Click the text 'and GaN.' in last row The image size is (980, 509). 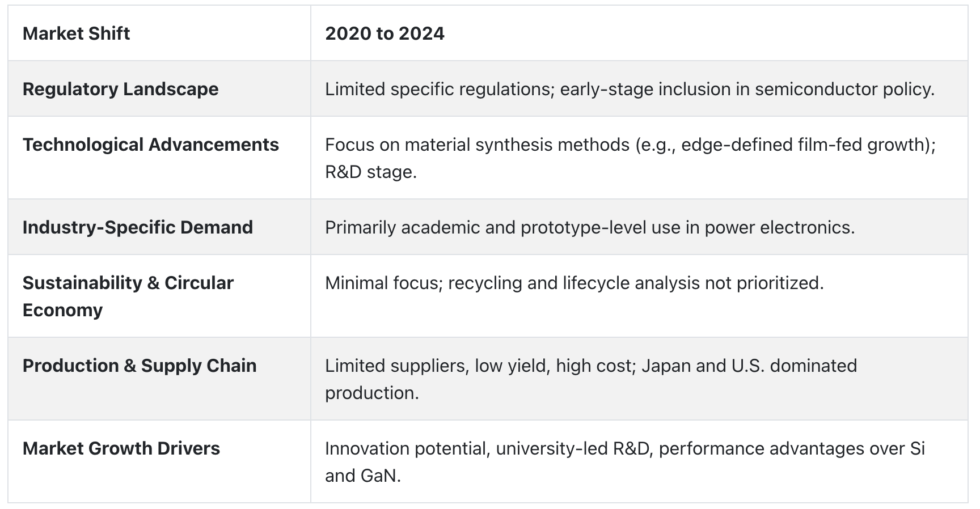363,476
